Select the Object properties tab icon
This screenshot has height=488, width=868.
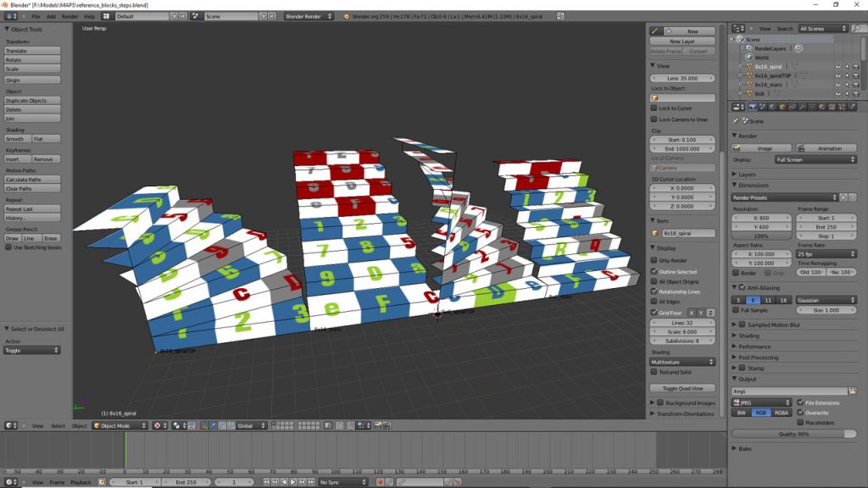pyautogui.click(x=781, y=107)
